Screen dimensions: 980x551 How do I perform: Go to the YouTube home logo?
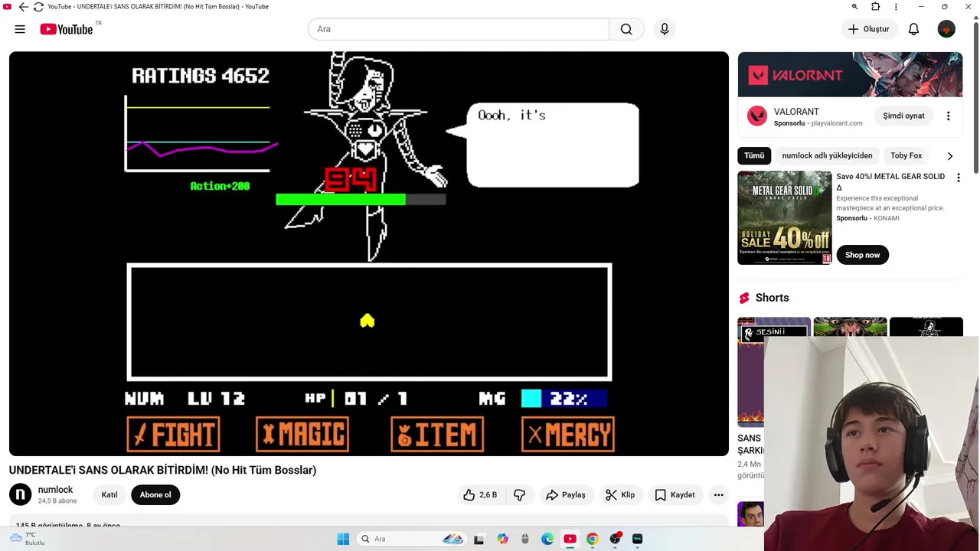(67, 29)
